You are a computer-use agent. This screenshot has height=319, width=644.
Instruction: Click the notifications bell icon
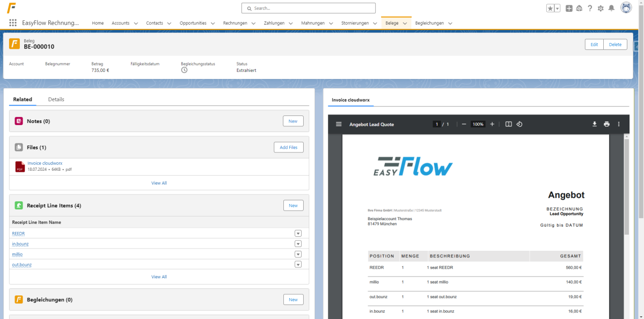611,8
